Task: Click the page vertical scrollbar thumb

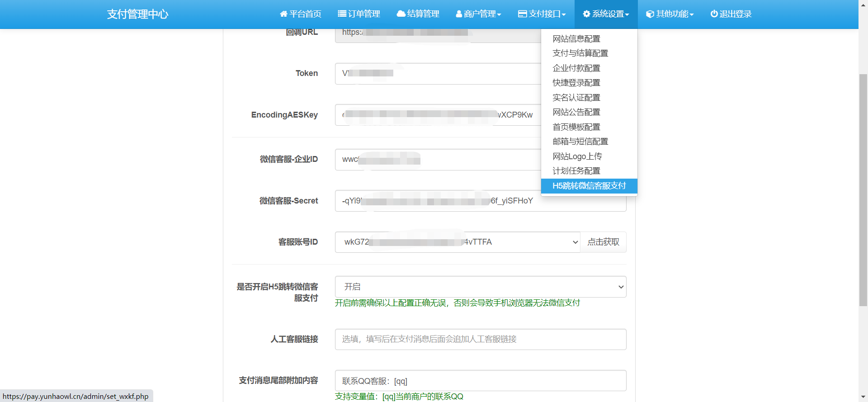Action: 863,190
